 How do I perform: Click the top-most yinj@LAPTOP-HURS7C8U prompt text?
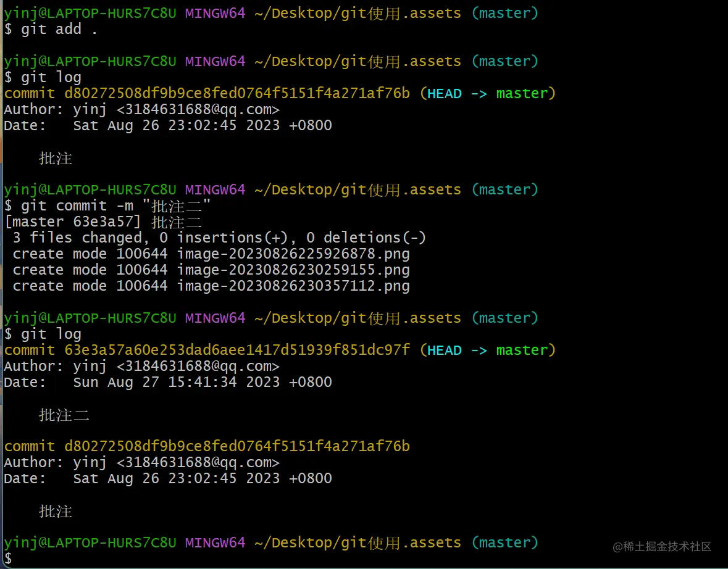pyautogui.click(x=90, y=13)
